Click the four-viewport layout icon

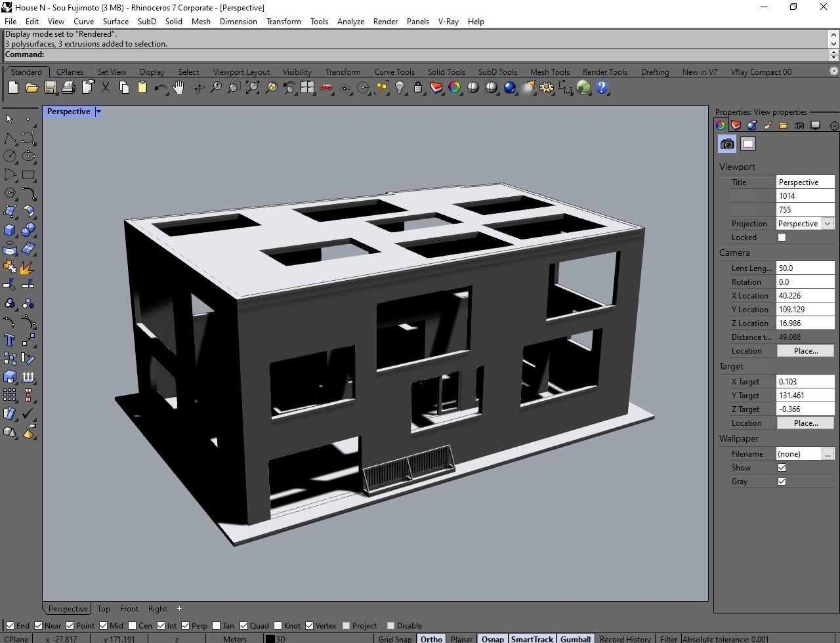pyautogui.click(x=307, y=87)
